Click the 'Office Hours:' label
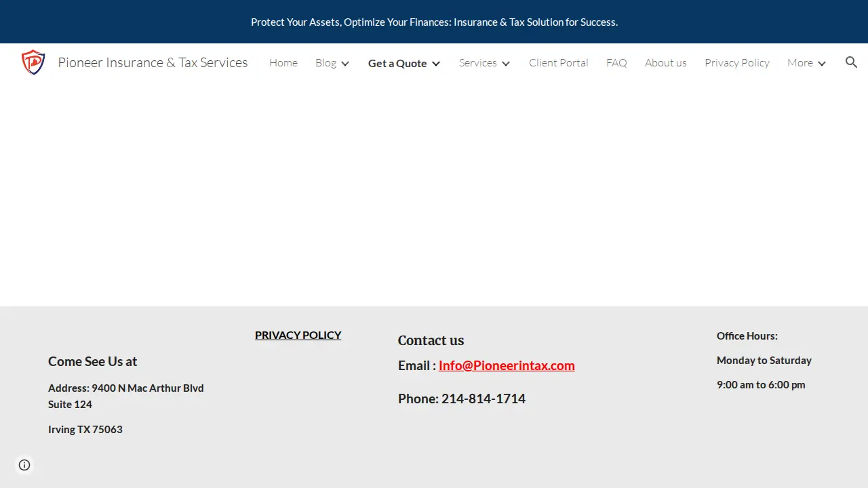Image resolution: width=868 pixels, height=488 pixels. 747,335
